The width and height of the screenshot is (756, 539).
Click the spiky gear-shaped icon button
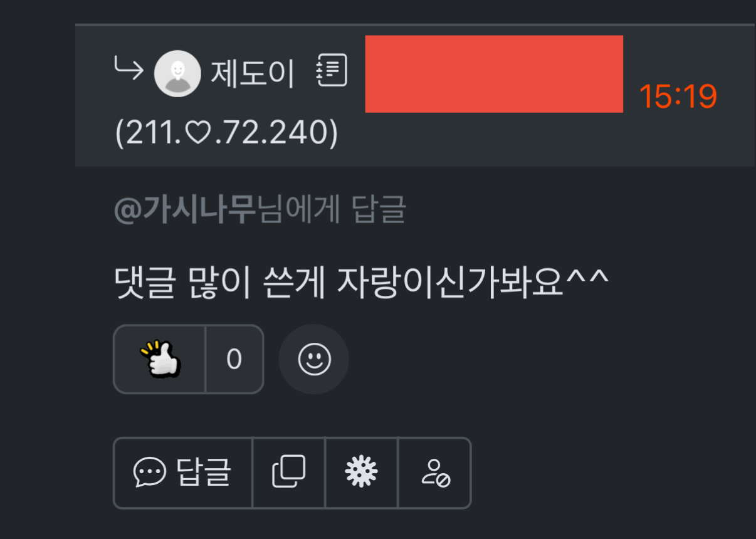point(362,473)
